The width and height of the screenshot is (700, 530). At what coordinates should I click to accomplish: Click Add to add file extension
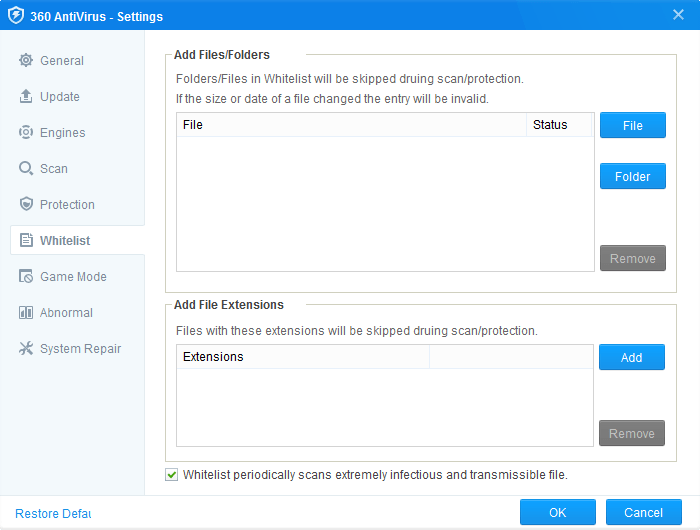click(632, 357)
